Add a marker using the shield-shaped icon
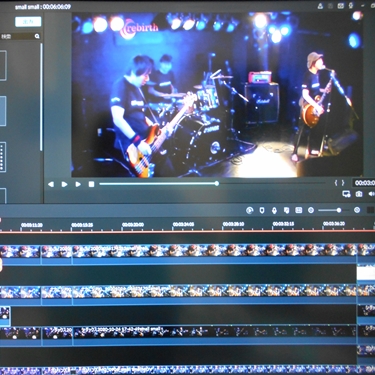The height and width of the screenshot is (375, 375). (x=262, y=210)
